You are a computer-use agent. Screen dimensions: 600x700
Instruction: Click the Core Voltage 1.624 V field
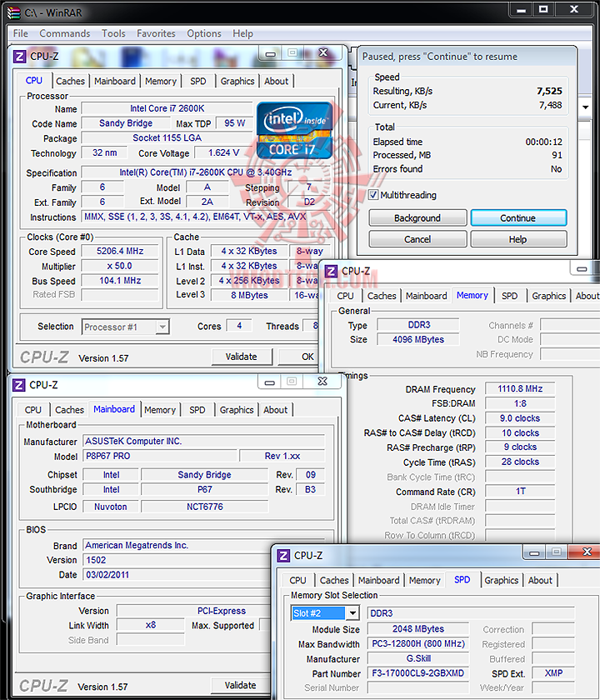click(x=223, y=152)
